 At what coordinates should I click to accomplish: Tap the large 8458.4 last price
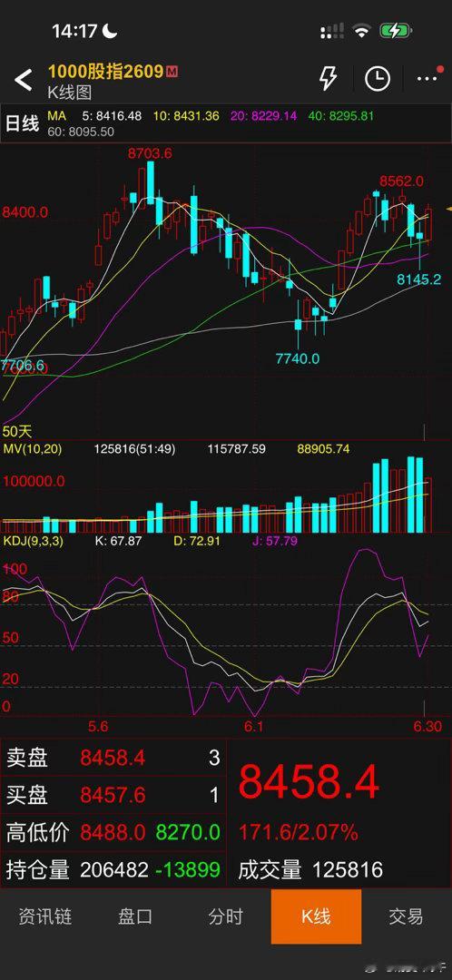[x=309, y=782]
